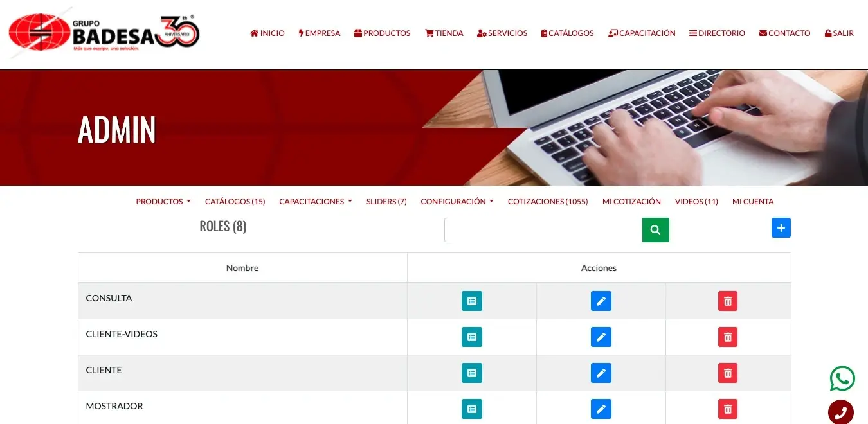Open DIRECTORIO in the top menu
Screen dimensions: 868x424
click(717, 33)
